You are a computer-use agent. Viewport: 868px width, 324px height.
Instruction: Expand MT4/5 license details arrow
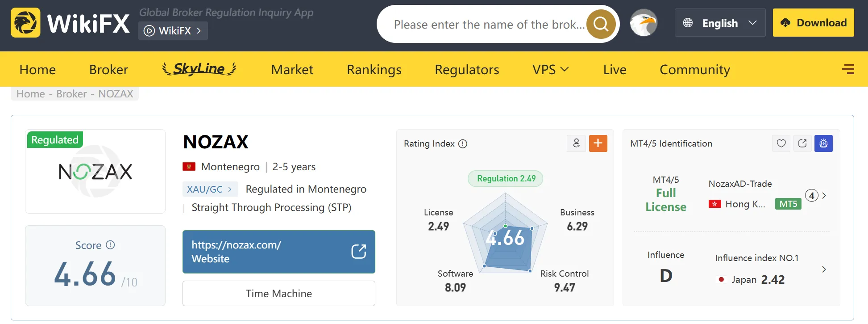824,195
